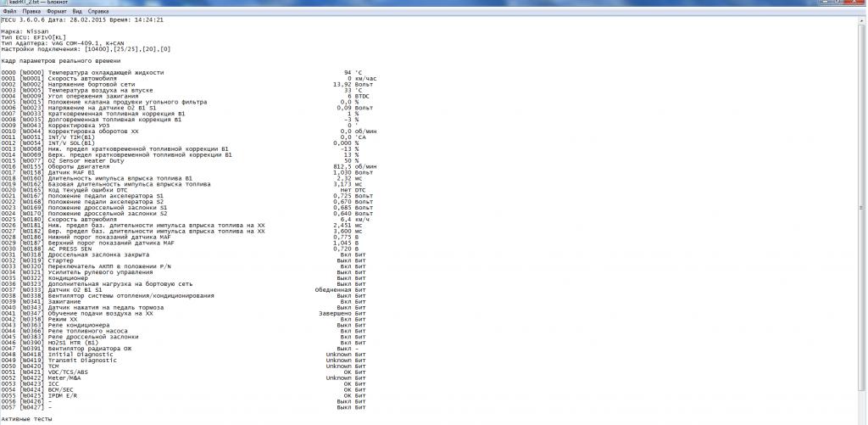This screenshot has height=425, width=868.
Task: Click 'Дополнительная нагрузка на бортовую сеть' row
Action: click(x=189, y=284)
